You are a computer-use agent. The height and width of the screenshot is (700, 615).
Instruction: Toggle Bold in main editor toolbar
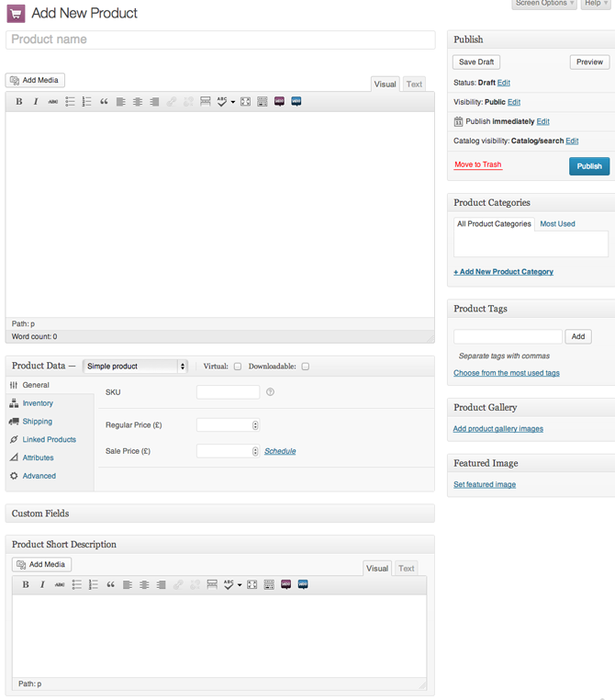pos(18,102)
